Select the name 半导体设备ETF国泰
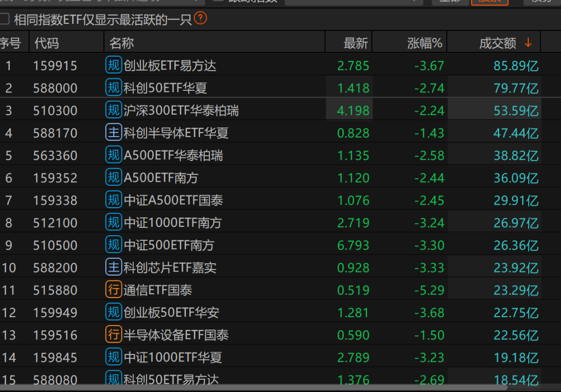 click(176, 335)
